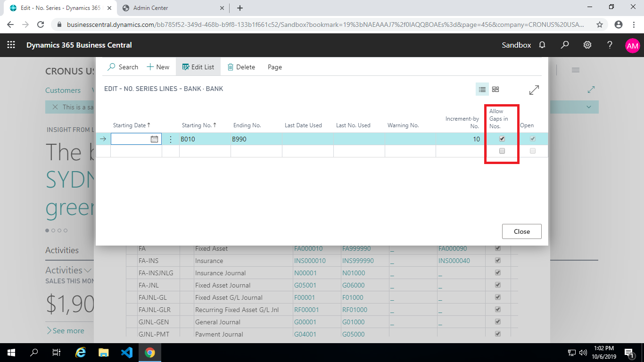Click New in dialog toolbar
The image size is (644, 362).
point(158,67)
